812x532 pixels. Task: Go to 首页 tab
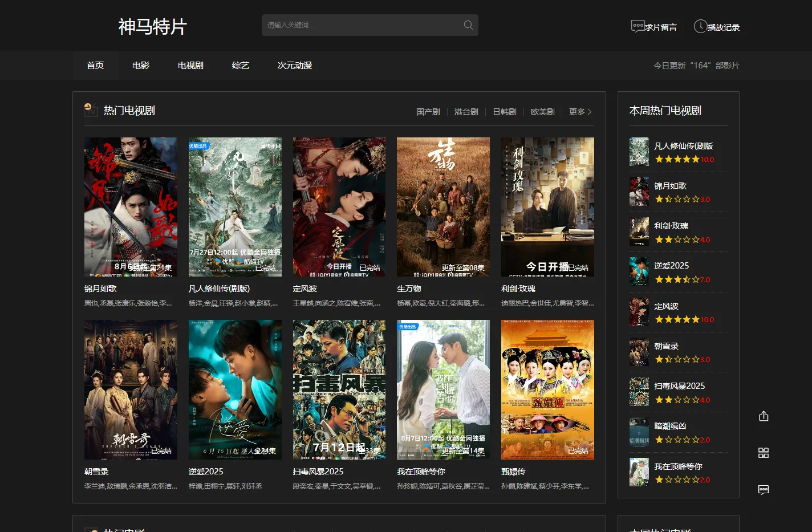95,66
